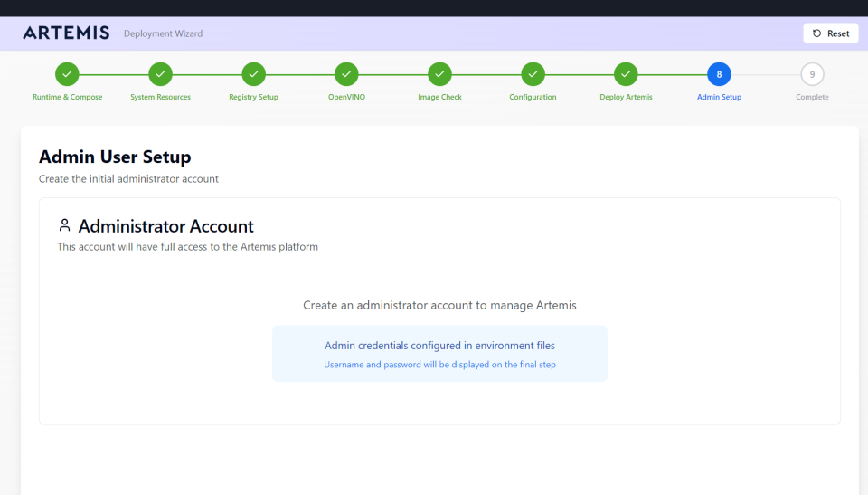Image resolution: width=868 pixels, height=495 pixels.
Task: Select the Deploy Artemis step checkmark
Action: [626, 74]
